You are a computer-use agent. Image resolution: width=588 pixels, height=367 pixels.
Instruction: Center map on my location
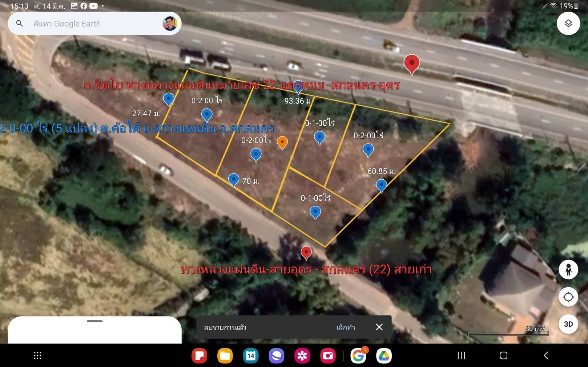(568, 297)
